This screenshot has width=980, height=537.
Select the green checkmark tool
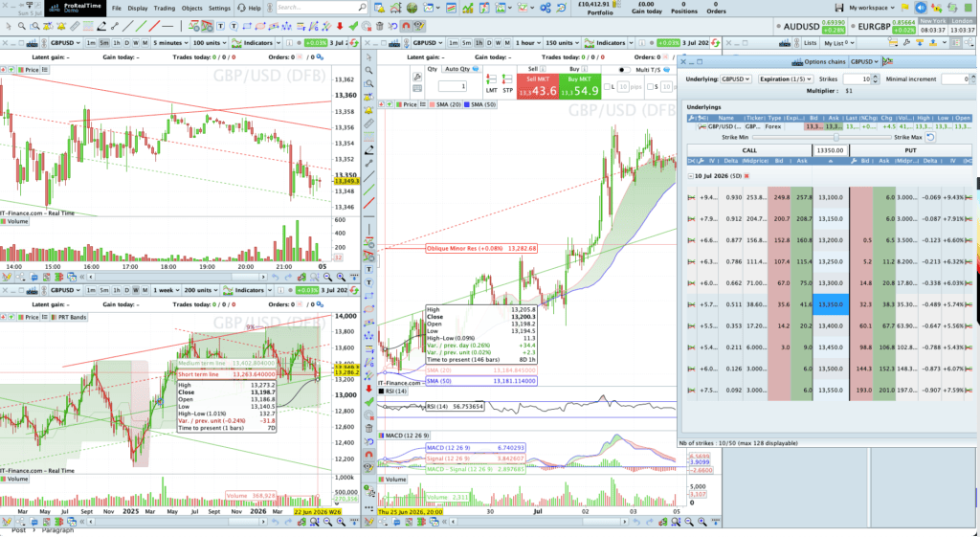point(353,26)
